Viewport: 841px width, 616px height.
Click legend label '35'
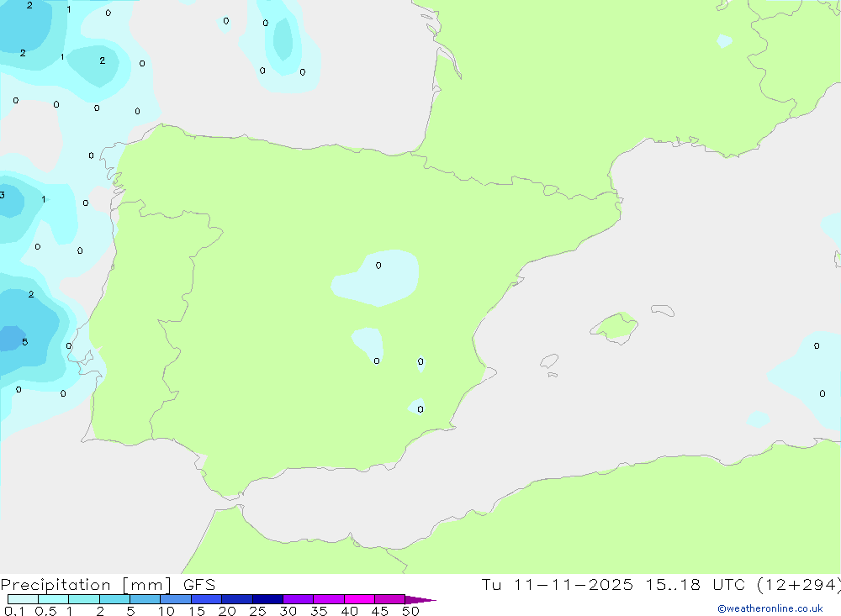coord(319,611)
